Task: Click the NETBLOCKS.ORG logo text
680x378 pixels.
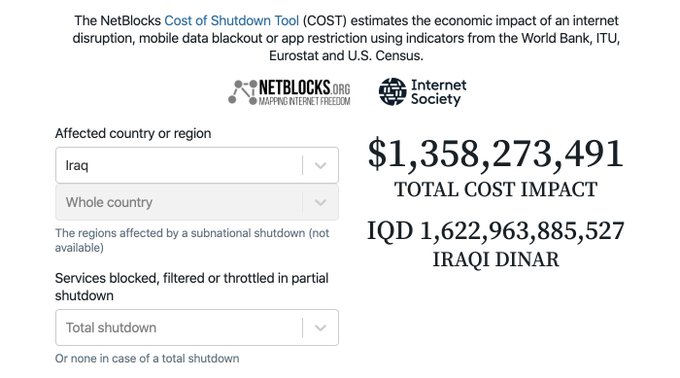Action: [x=304, y=88]
